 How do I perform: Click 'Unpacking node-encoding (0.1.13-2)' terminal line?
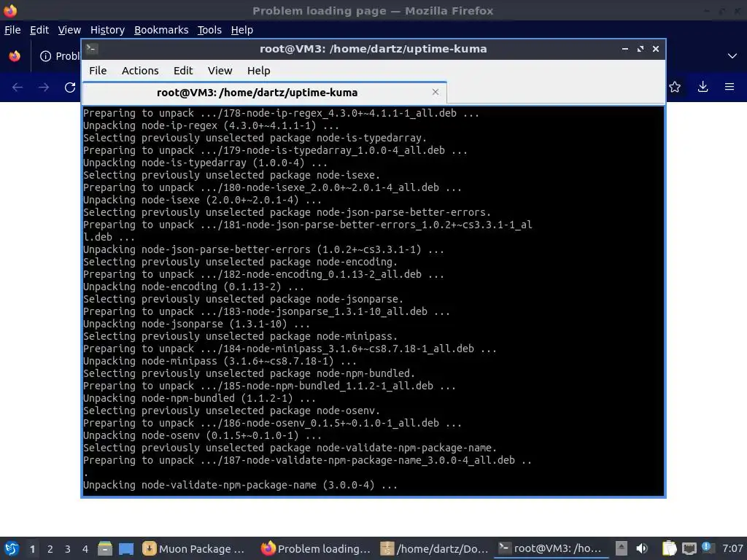point(193,287)
